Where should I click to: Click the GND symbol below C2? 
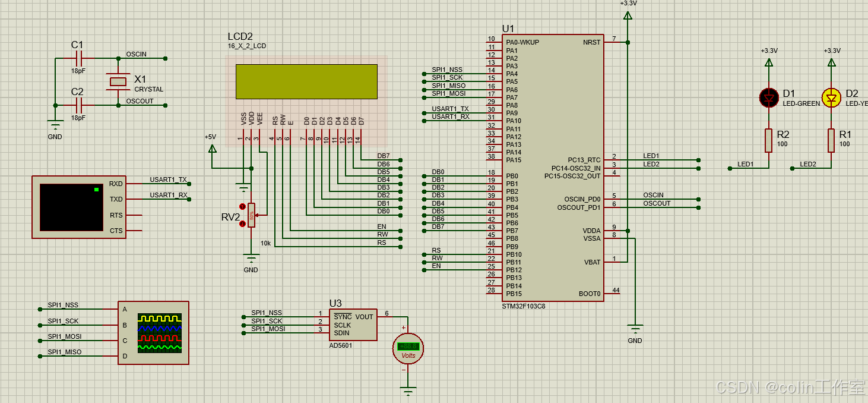pyautogui.click(x=55, y=125)
